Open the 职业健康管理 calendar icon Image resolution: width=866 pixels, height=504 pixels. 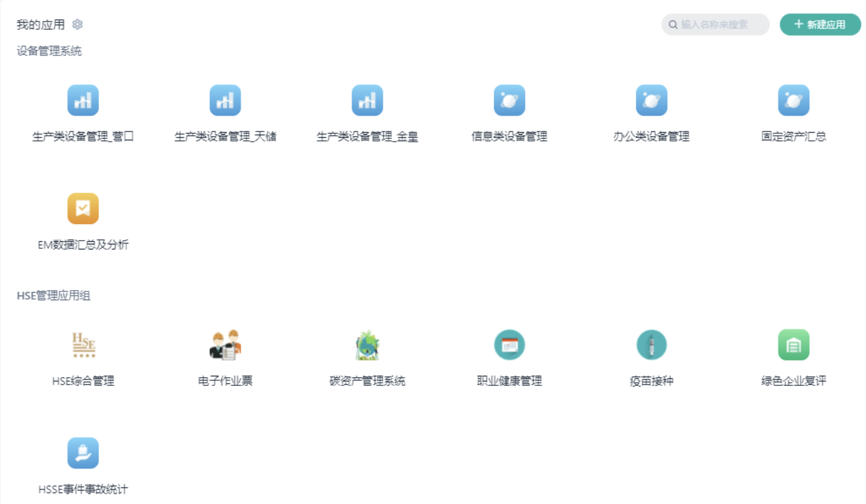[510, 345]
